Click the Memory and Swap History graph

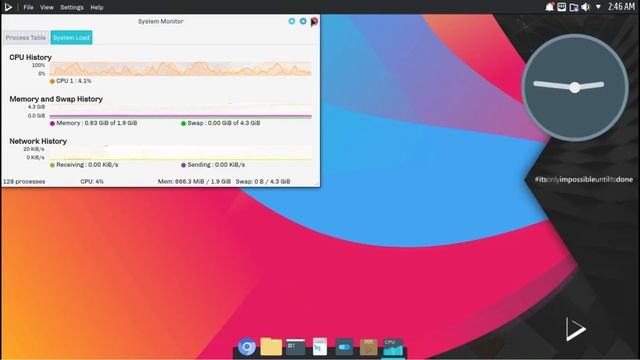(x=181, y=111)
